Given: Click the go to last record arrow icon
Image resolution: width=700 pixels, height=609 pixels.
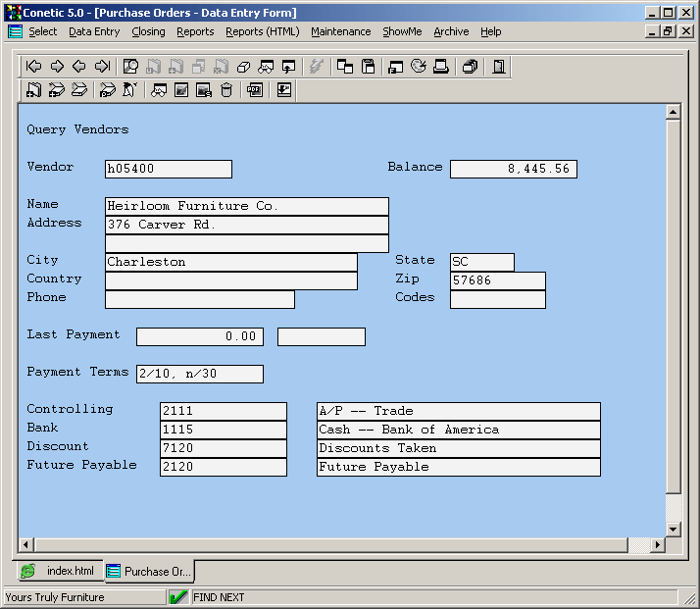Looking at the screenshot, I should pos(102,67).
